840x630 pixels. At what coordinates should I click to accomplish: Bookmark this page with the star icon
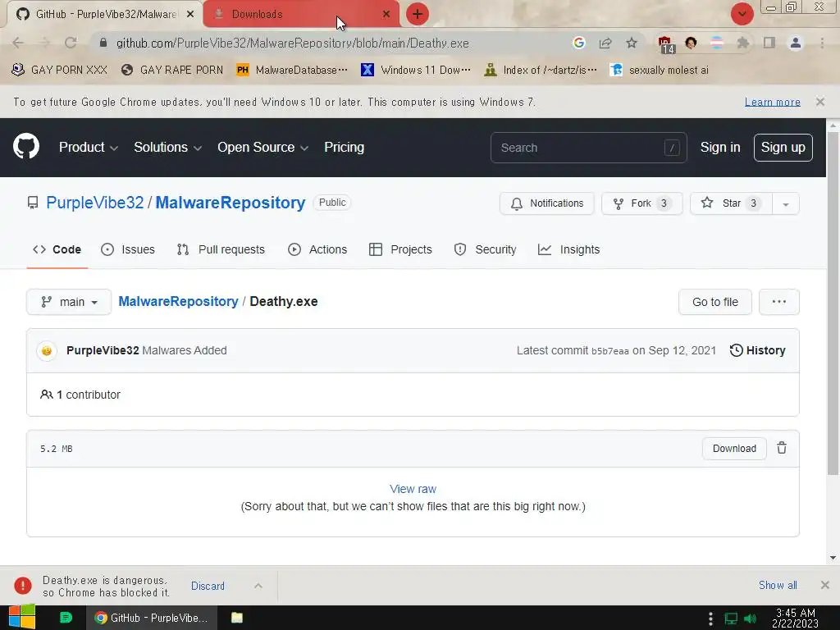632,43
